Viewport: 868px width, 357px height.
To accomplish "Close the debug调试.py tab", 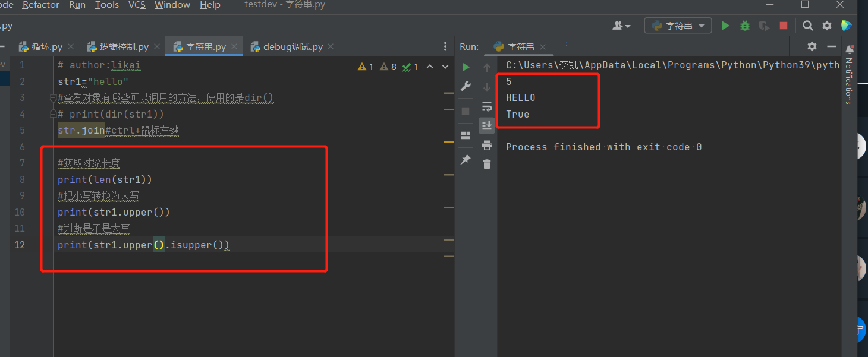I will click(331, 46).
